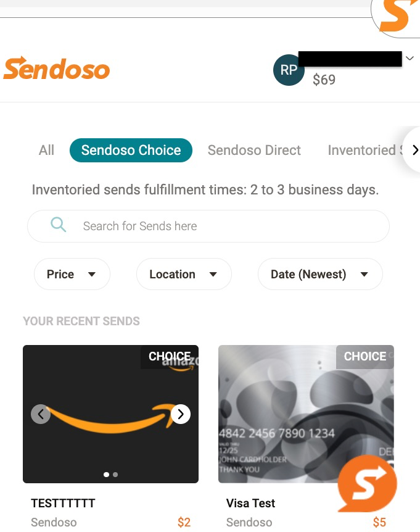Go to next image on Amazon card

click(180, 414)
